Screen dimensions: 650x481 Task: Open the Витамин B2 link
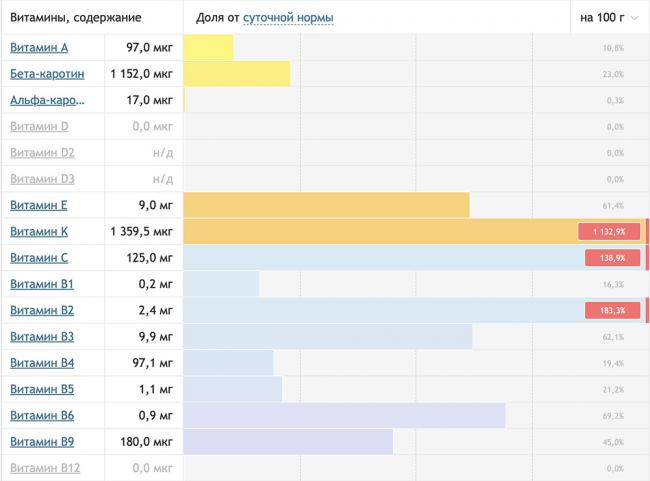41,310
